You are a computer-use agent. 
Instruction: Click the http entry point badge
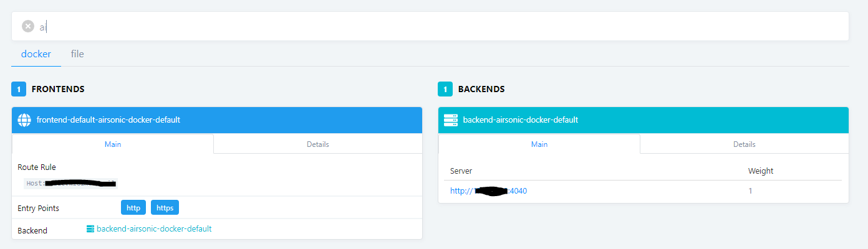tap(133, 208)
